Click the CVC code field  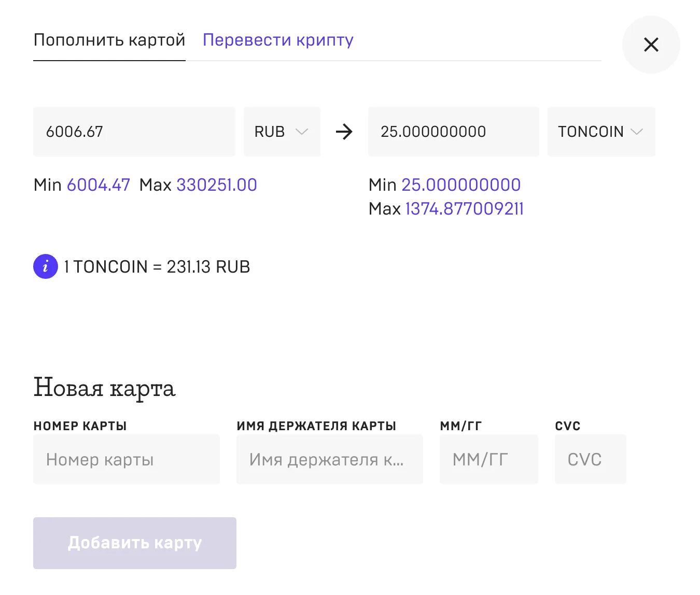coord(590,460)
